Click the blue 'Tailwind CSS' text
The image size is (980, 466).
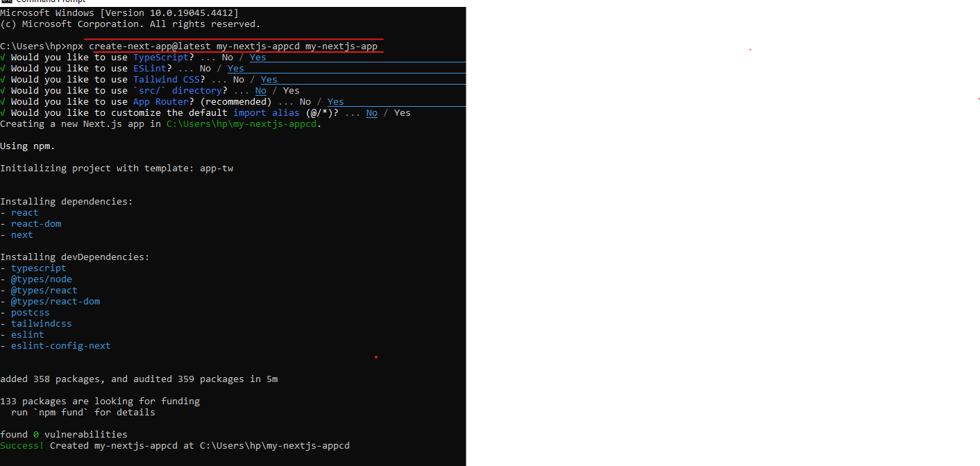[x=167, y=80]
